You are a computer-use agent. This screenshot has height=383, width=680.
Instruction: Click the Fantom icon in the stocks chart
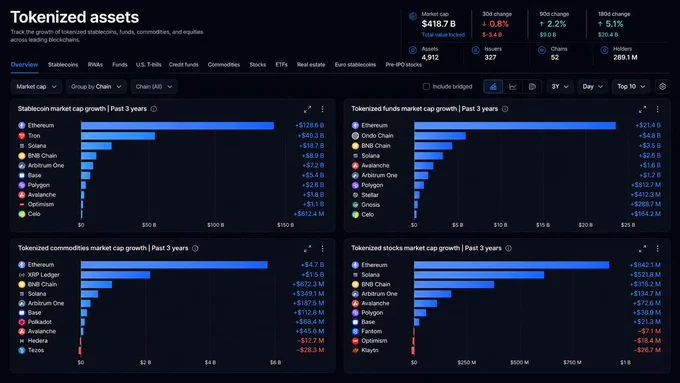pyautogui.click(x=355, y=331)
